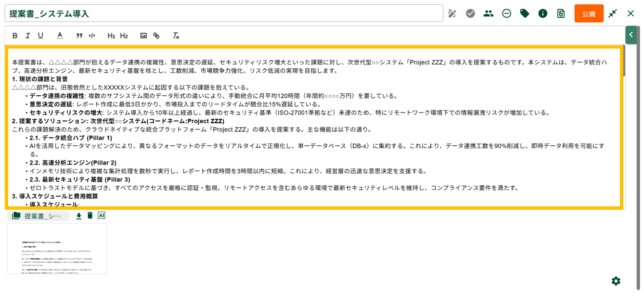The image size is (644, 305).
Task: Apply Heading 2 style
Action: [x=124, y=36]
